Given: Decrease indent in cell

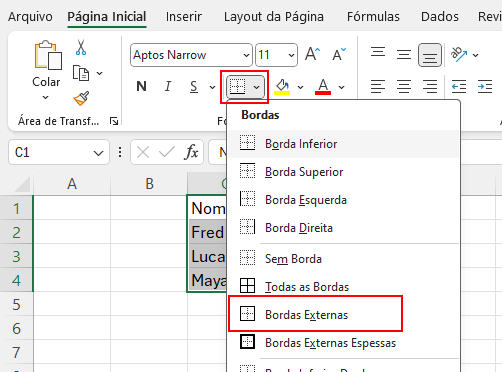Looking at the screenshot, I should pyautogui.click(x=459, y=87).
